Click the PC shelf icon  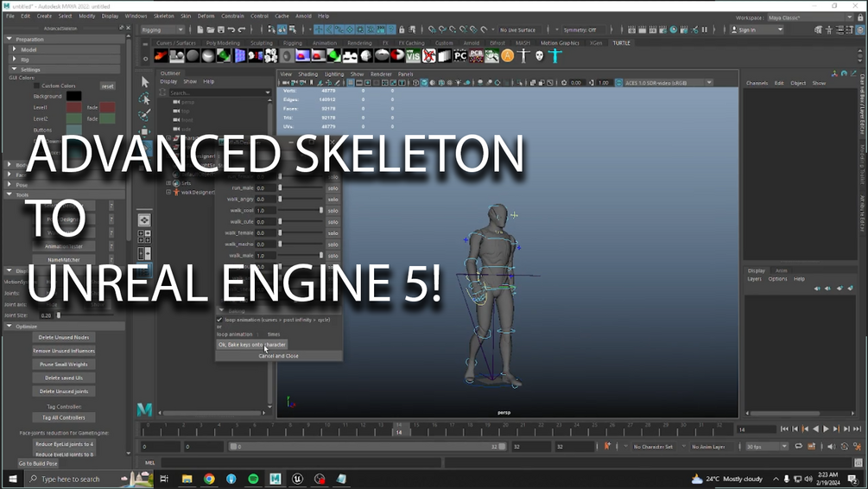pyautogui.click(x=460, y=55)
